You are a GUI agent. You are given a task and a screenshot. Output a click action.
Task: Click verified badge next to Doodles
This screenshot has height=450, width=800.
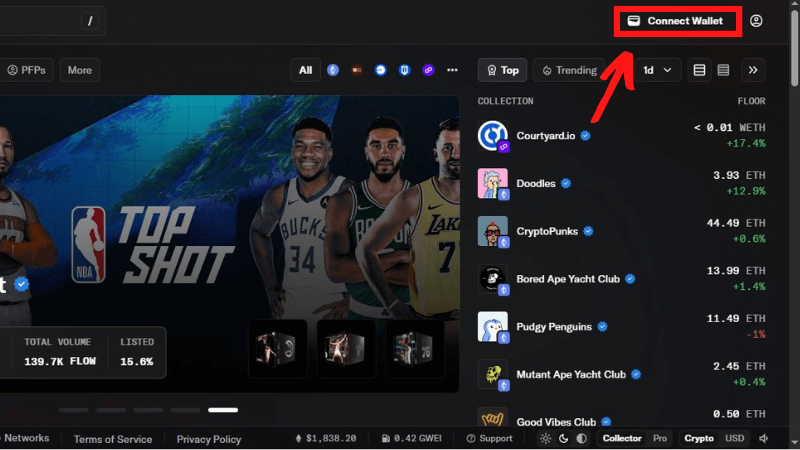[x=566, y=183]
